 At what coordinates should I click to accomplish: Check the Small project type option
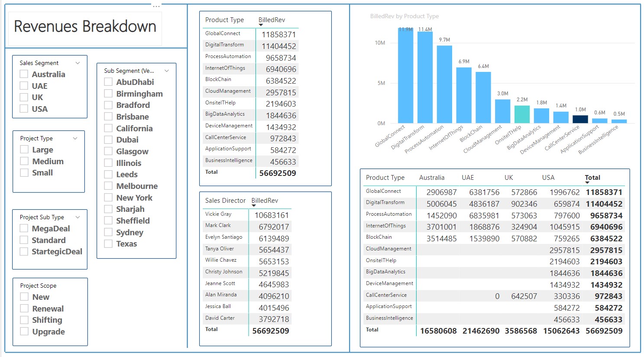click(24, 172)
